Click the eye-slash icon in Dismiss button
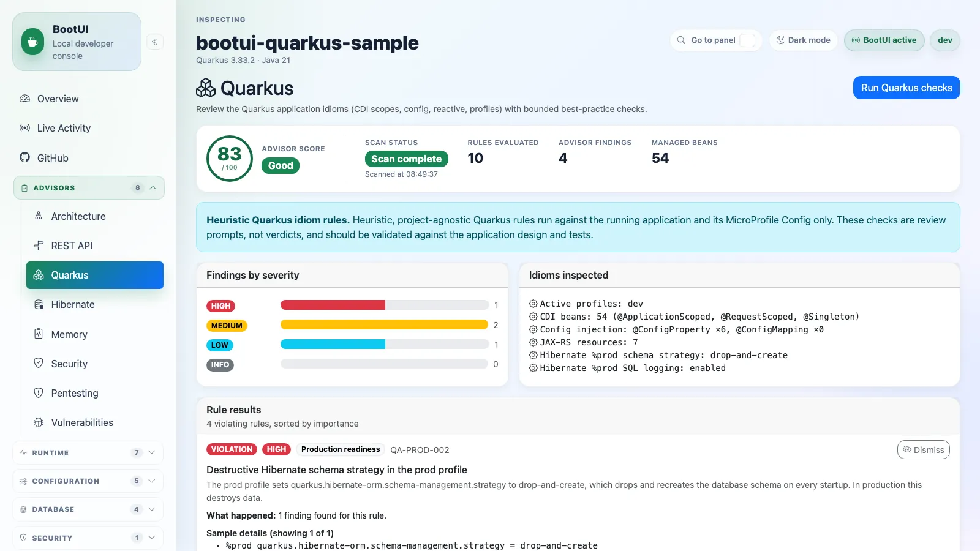 (907, 449)
